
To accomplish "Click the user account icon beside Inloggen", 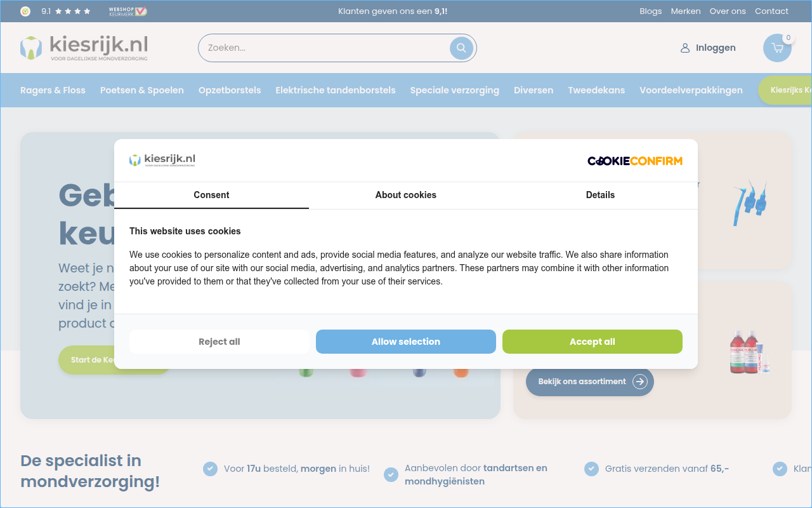I will pyautogui.click(x=685, y=48).
